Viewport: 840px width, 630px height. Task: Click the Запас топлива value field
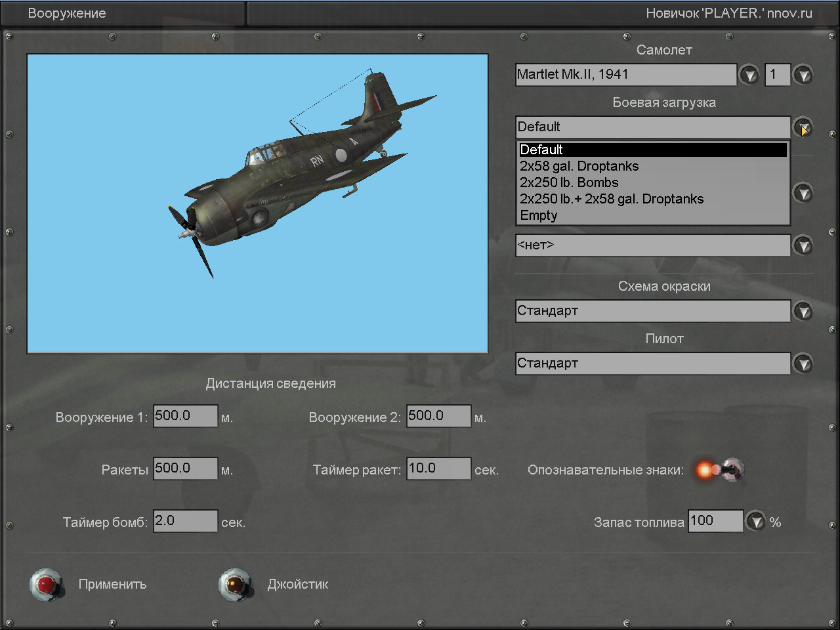716,521
